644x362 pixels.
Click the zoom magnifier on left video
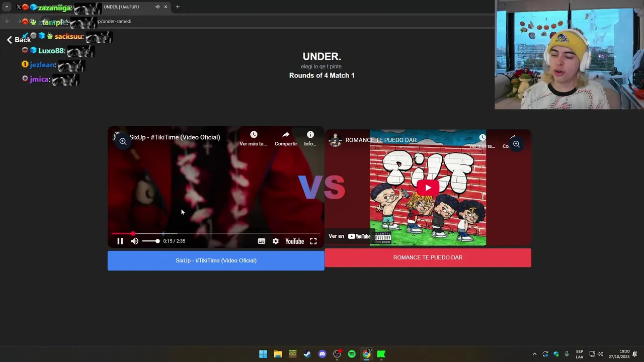pos(123,142)
